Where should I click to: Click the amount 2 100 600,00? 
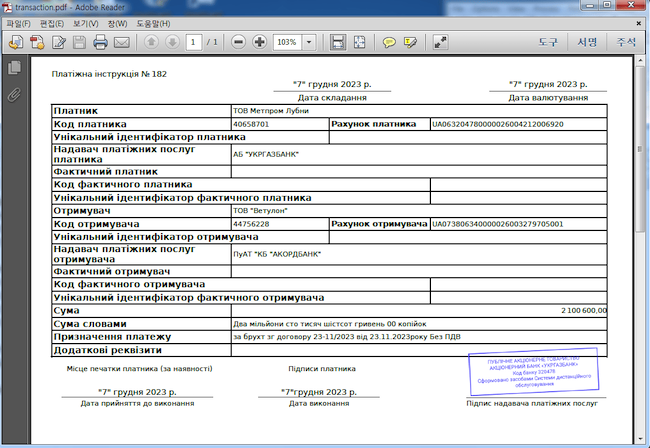click(584, 310)
